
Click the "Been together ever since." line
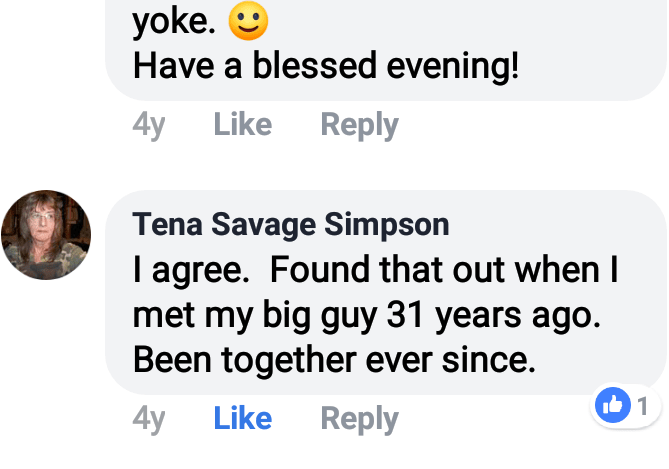tap(334, 359)
